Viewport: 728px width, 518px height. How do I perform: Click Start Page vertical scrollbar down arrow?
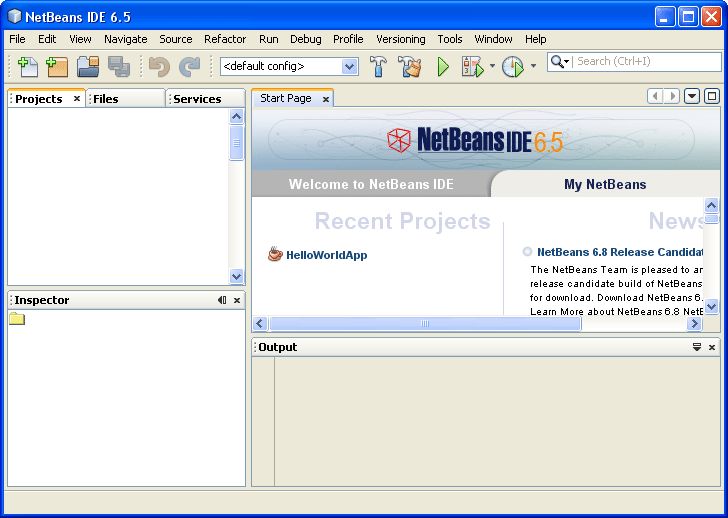tap(711, 306)
